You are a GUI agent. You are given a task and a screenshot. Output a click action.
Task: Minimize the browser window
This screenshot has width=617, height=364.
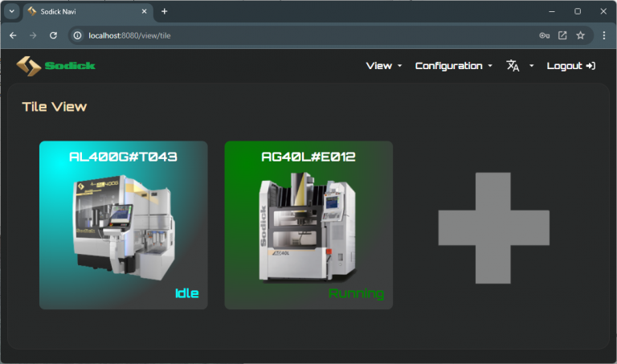[x=552, y=11]
